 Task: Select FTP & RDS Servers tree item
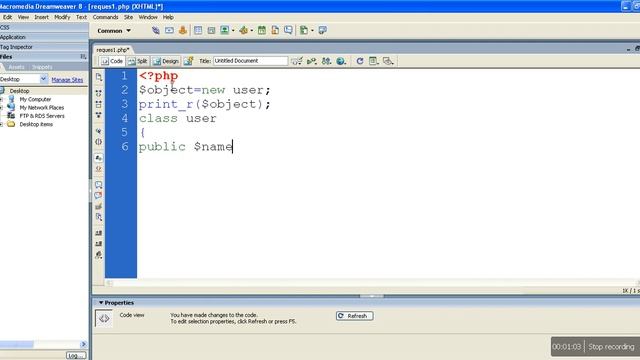pyautogui.click(x=42, y=116)
